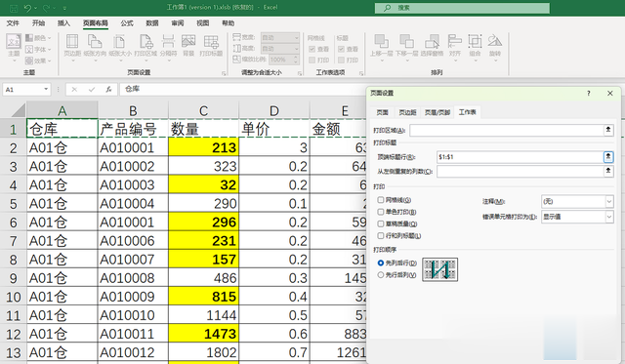625x364 pixels.
Task: Switch to the 公式 ribbon tab
Action: pos(127,23)
